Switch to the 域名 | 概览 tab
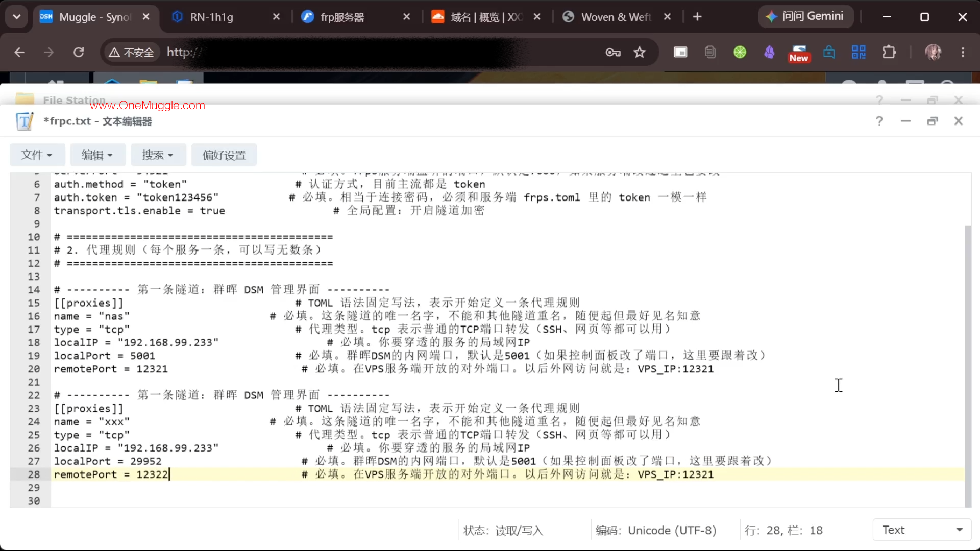Screen dimensions: 980x551 tap(486, 17)
